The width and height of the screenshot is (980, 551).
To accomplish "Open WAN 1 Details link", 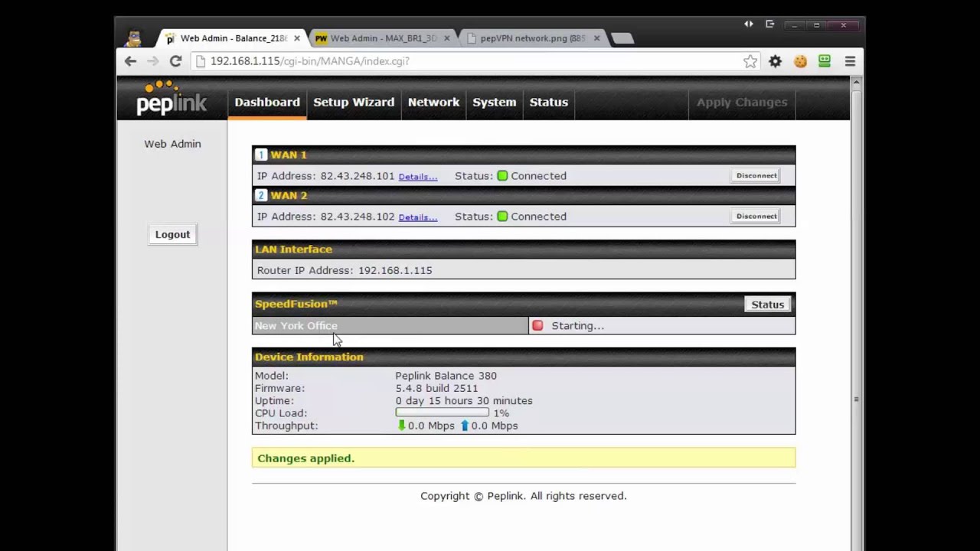I will [418, 177].
